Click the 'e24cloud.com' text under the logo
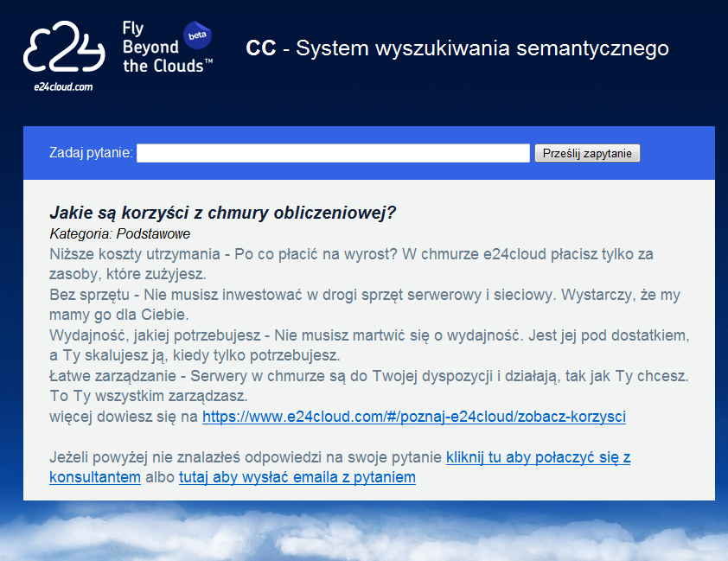Screen dimensions: 728x561 point(63,86)
